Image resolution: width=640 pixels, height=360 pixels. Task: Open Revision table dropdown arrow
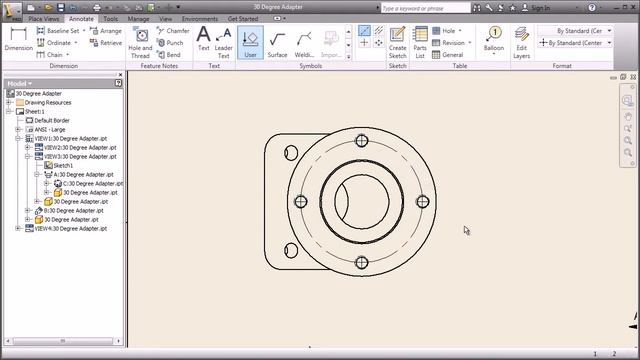(x=469, y=42)
